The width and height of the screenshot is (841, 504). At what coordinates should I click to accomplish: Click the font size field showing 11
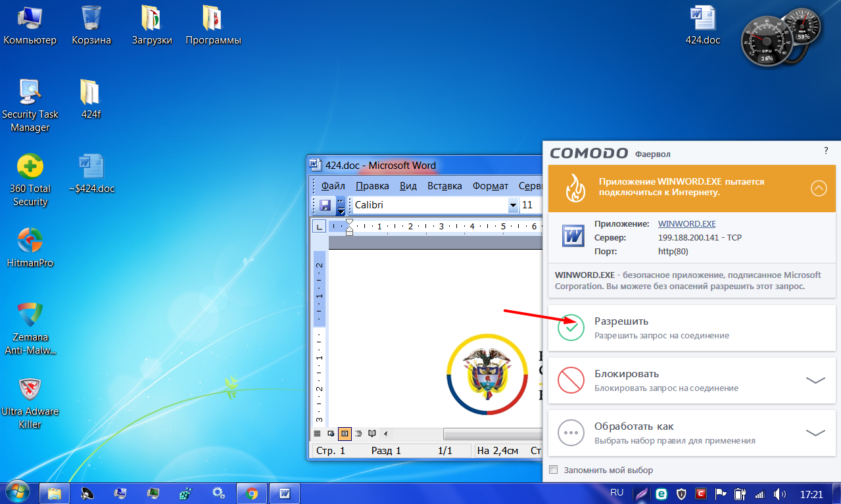click(x=531, y=205)
